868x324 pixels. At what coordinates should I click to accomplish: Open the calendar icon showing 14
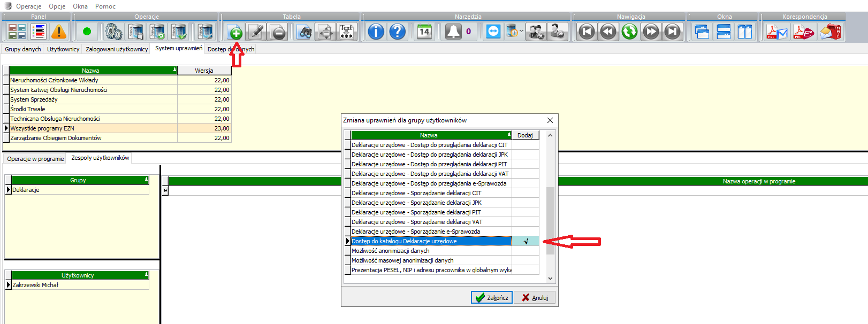pyautogui.click(x=424, y=32)
